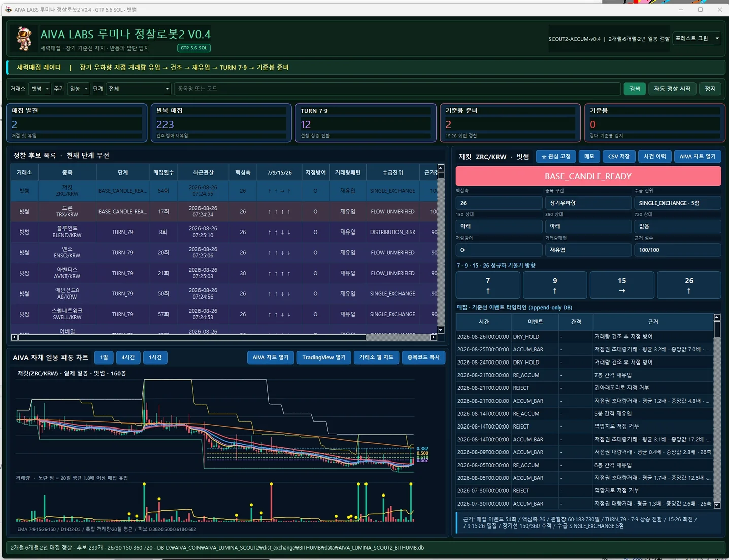
Task: Switch chart to the 4시간 timeframe
Action: click(128, 357)
